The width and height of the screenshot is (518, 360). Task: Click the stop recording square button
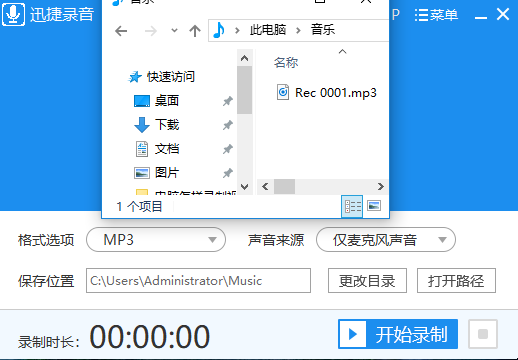[x=483, y=334]
